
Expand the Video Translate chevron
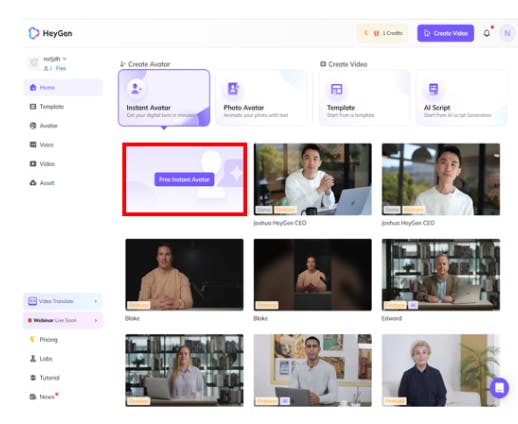96,301
